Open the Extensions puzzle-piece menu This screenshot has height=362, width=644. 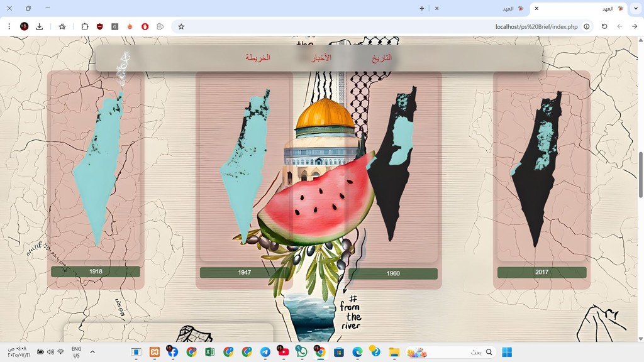85,26
